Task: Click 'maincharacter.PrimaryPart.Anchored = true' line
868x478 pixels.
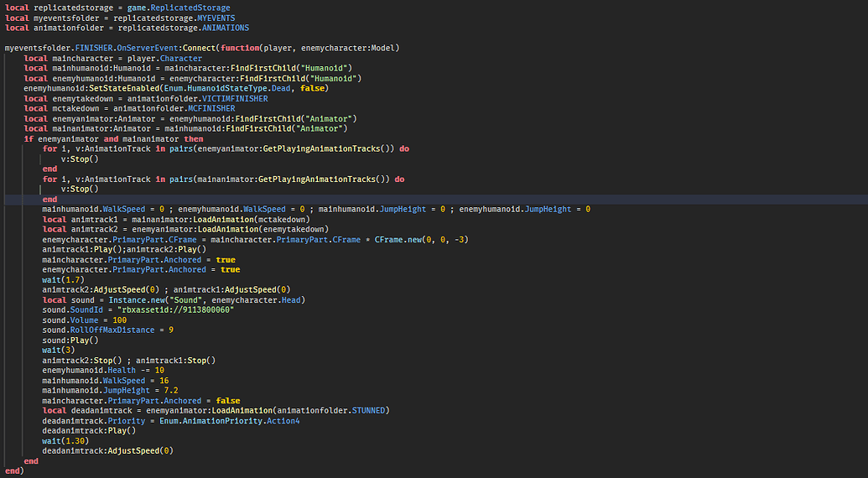Action: pos(138,260)
